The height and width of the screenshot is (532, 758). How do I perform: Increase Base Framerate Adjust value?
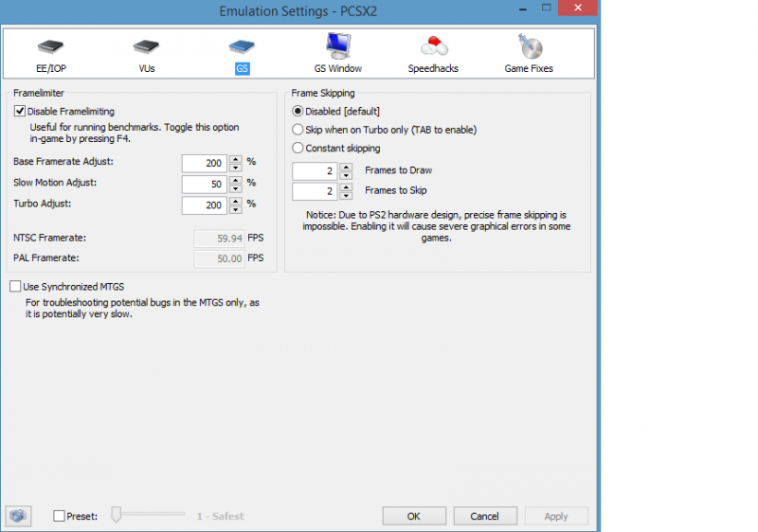click(235, 159)
